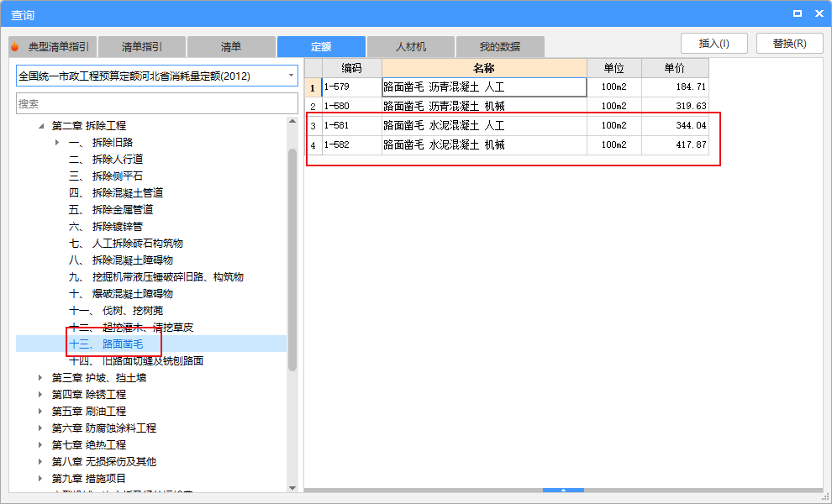Expand 第四章 除锈工程 chapter

coord(40,394)
